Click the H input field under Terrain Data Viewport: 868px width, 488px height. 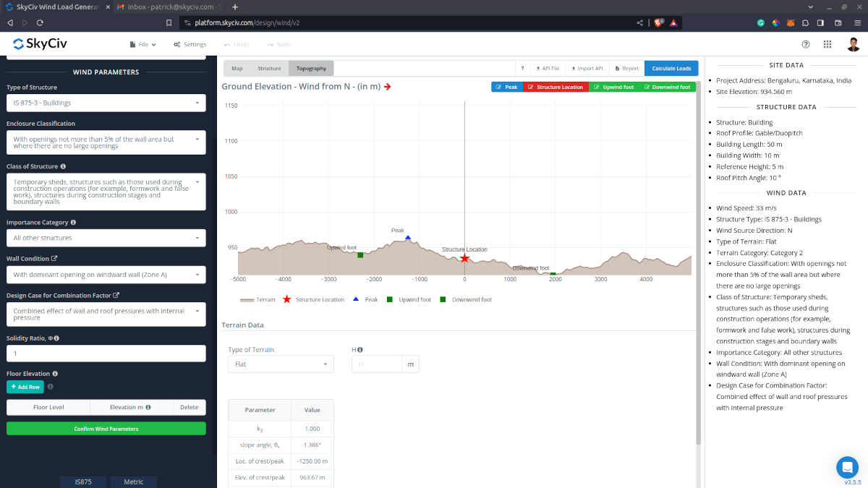coord(377,364)
